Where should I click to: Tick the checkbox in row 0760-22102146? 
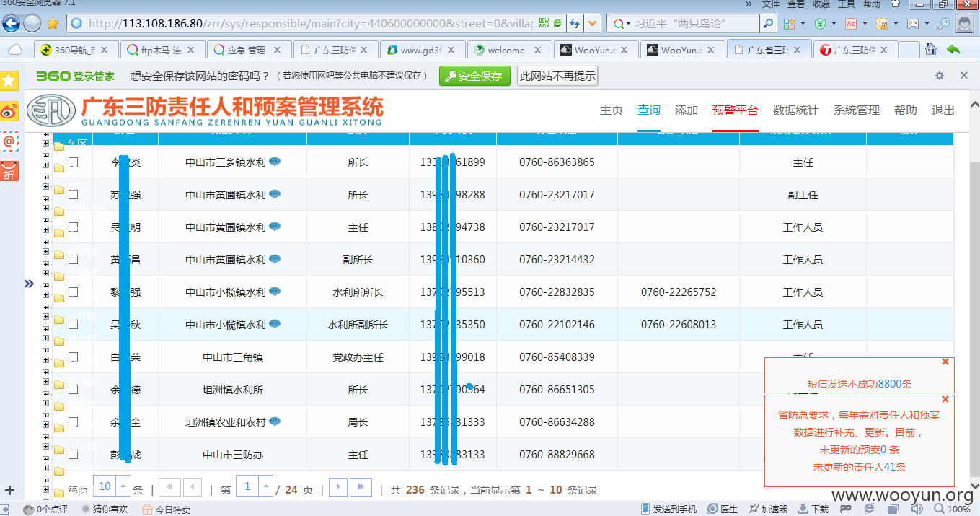pos(73,325)
